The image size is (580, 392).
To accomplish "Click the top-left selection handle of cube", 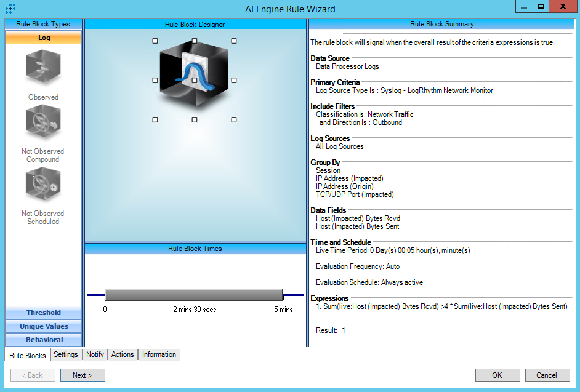I will pos(155,41).
